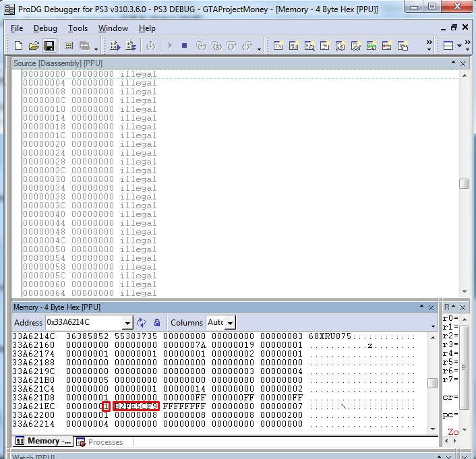Click the Go play arrow icon
The width and height of the screenshot is (476, 459).
[170, 46]
